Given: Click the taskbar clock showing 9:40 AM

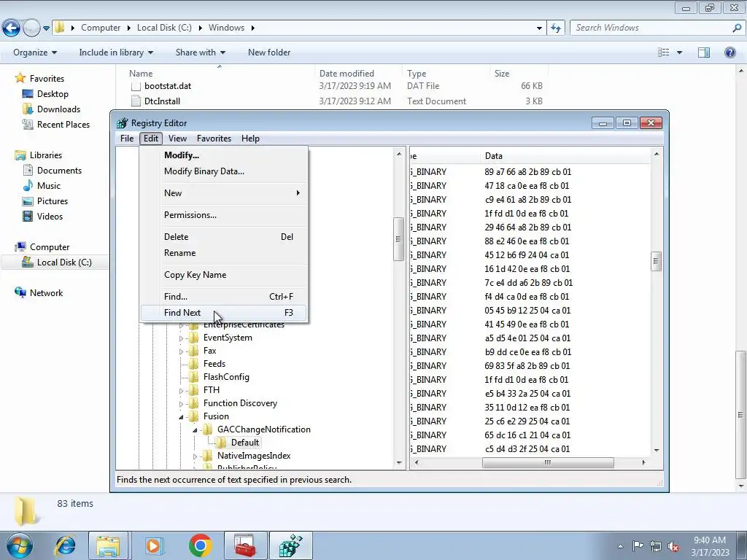Looking at the screenshot, I should 710,546.
